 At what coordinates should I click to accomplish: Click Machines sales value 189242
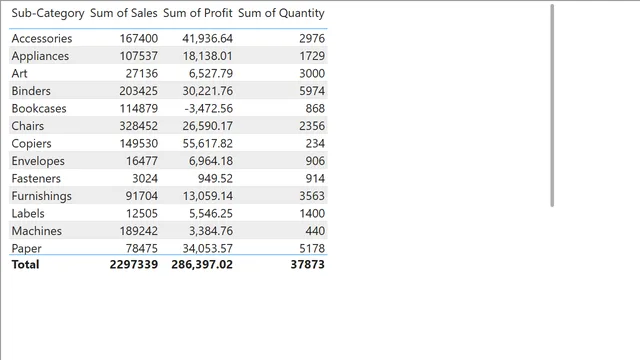coord(138,231)
